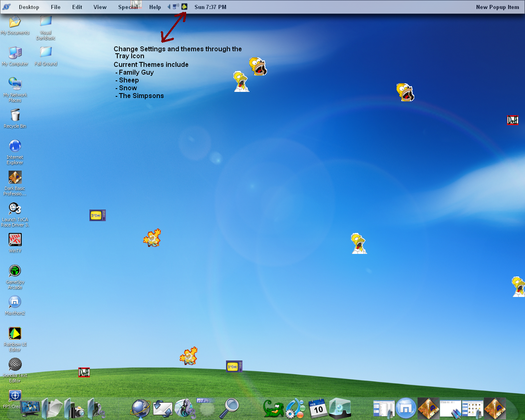Image resolution: width=525 pixels, height=420 pixels.
Task: Open the mail envelope dock icon
Action: click(163, 409)
